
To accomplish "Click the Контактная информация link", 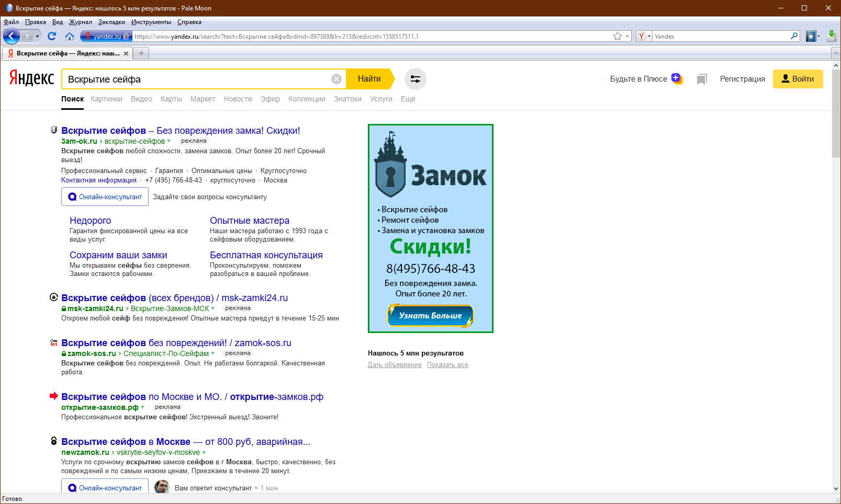I will 99,180.
